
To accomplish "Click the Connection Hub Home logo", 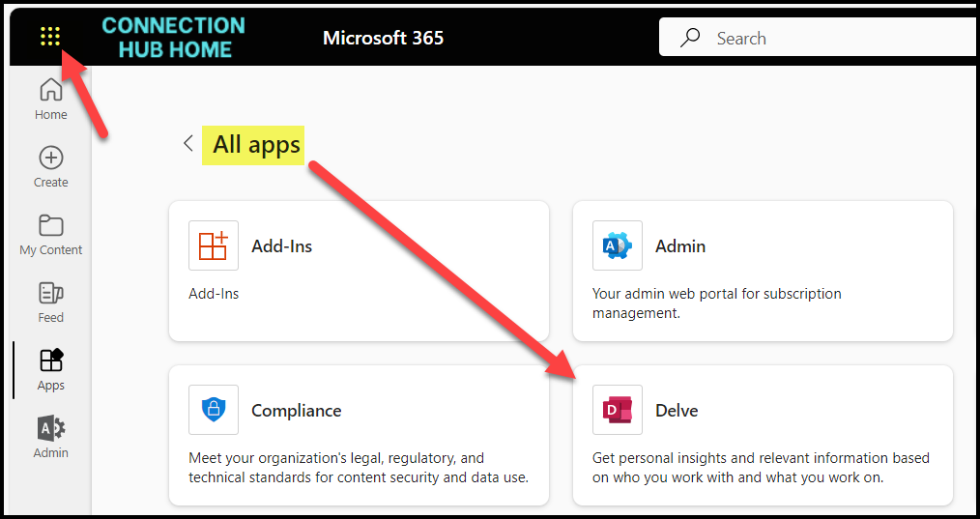I will pyautogui.click(x=174, y=38).
